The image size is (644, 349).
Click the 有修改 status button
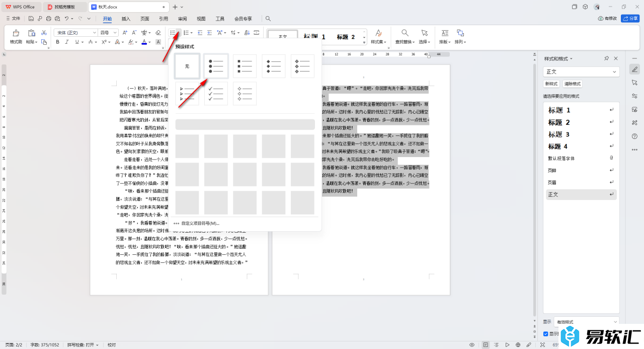point(607,19)
